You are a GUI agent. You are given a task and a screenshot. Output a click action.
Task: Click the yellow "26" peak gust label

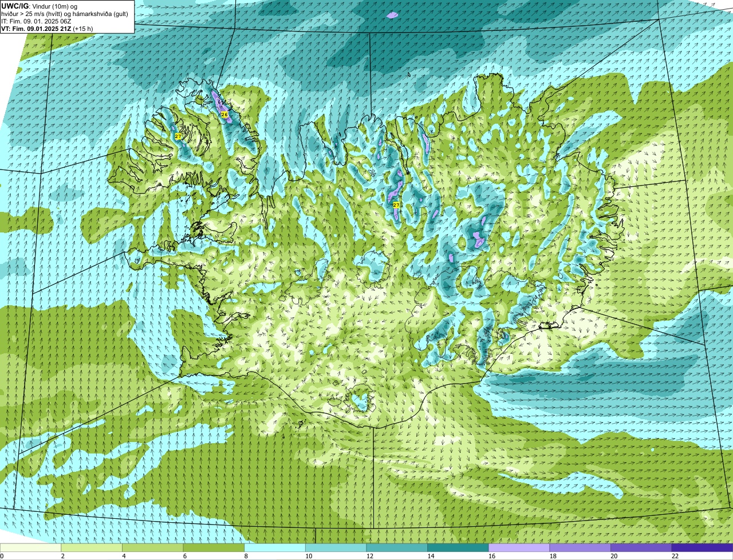pos(224,115)
